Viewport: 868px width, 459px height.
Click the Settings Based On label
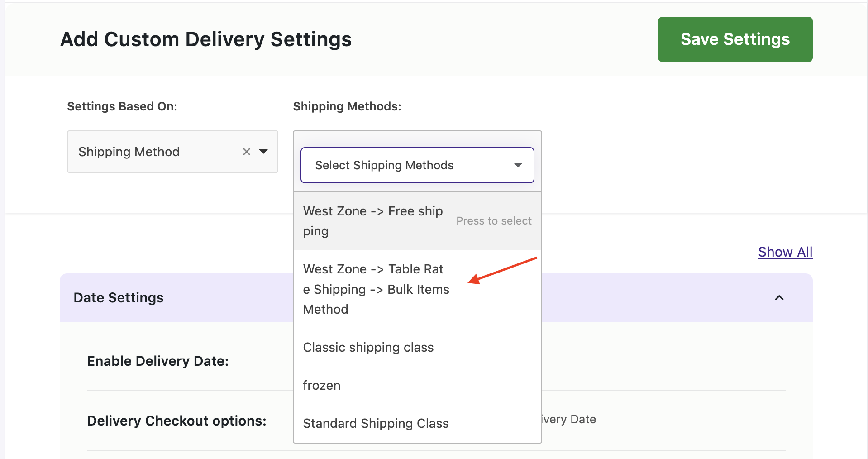point(122,106)
